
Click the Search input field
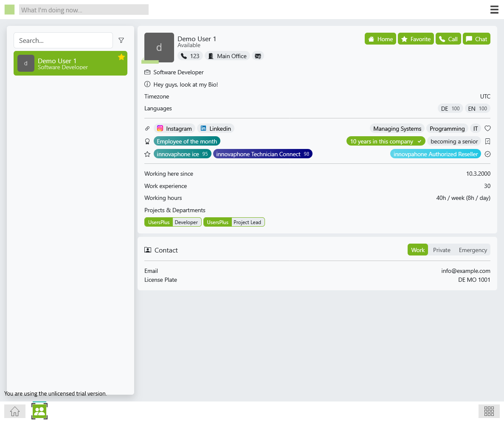[x=63, y=40]
